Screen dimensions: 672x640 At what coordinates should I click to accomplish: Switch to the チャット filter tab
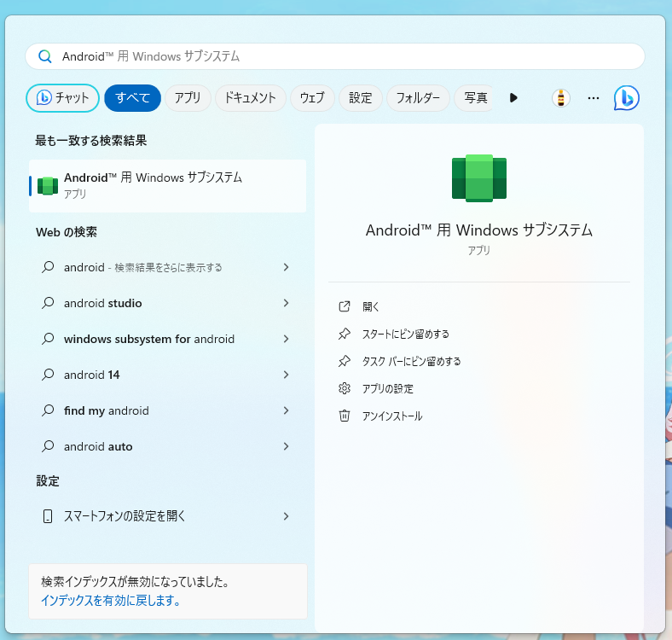[x=62, y=98]
